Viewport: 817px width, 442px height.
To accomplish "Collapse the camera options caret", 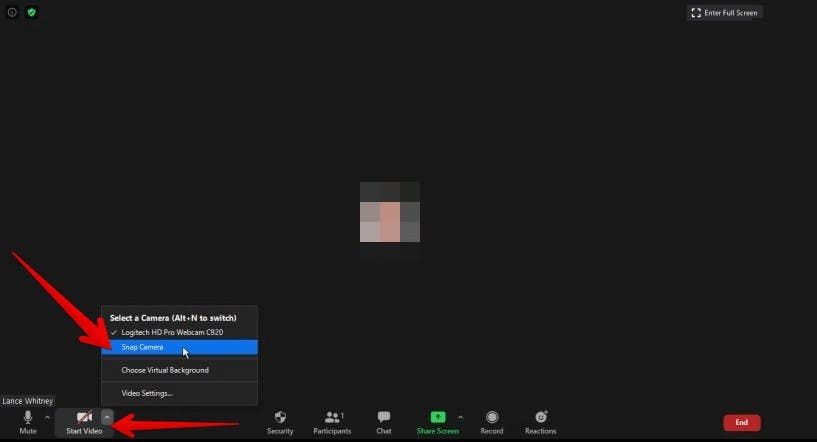I will click(x=107, y=417).
